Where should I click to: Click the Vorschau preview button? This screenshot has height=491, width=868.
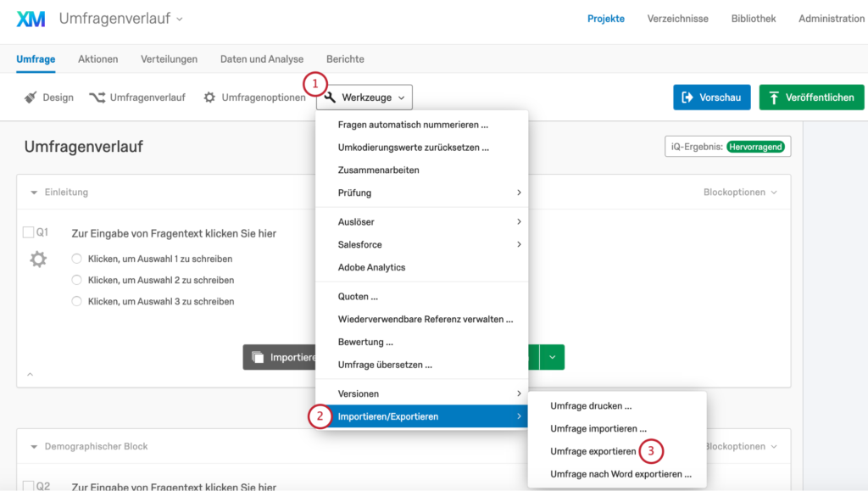(x=711, y=98)
